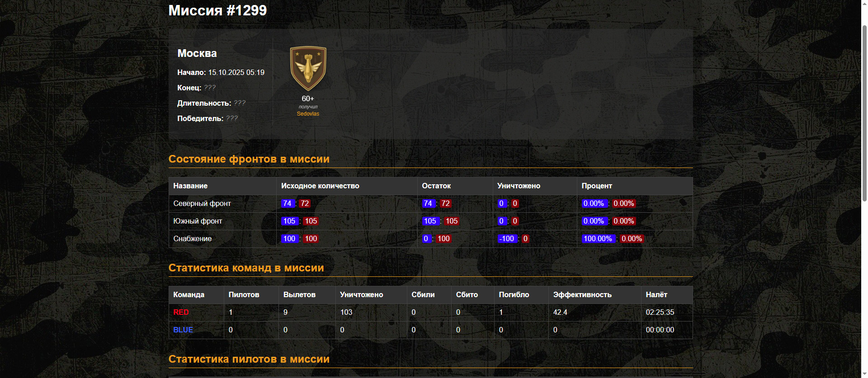This screenshot has width=868, height=378.
Task: Select the "Москва" map name
Action: click(197, 53)
